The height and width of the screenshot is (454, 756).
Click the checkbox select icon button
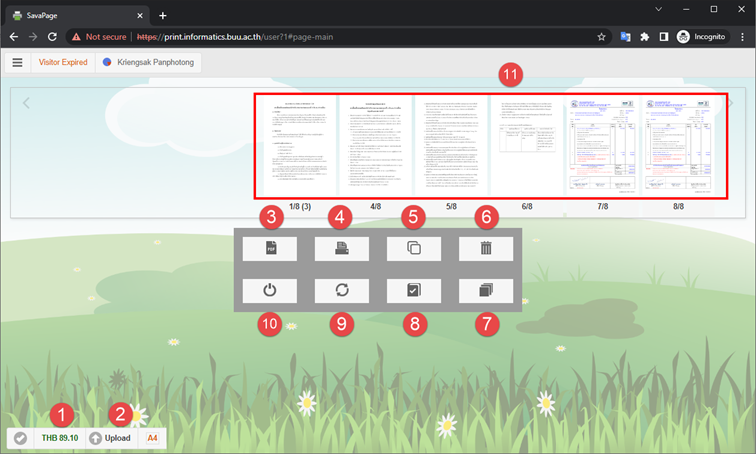click(x=414, y=291)
